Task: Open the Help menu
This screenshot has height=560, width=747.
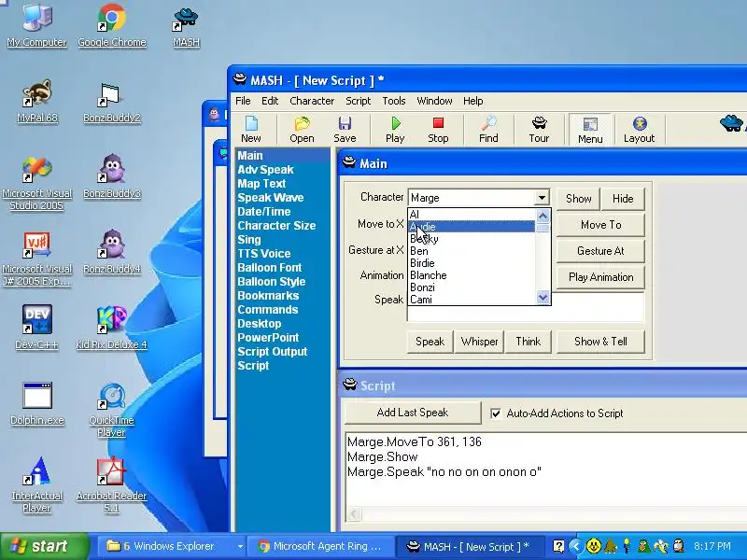Action: point(473,101)
